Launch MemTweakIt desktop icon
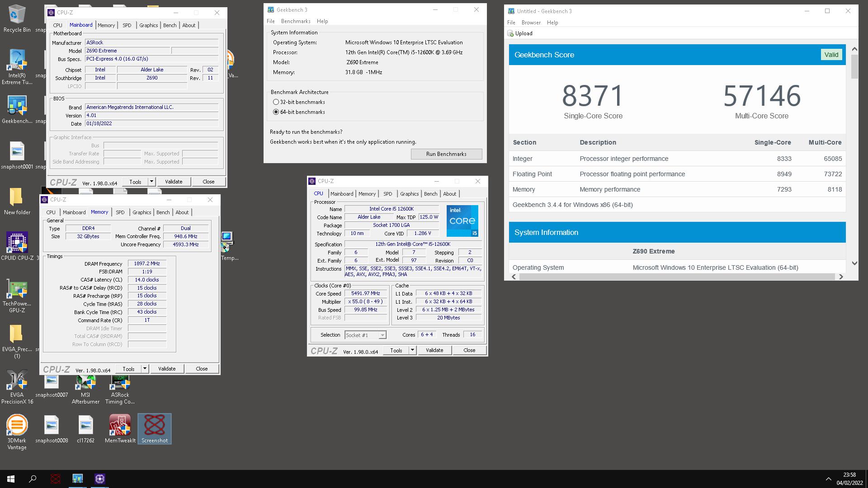 tap(120, 429)
